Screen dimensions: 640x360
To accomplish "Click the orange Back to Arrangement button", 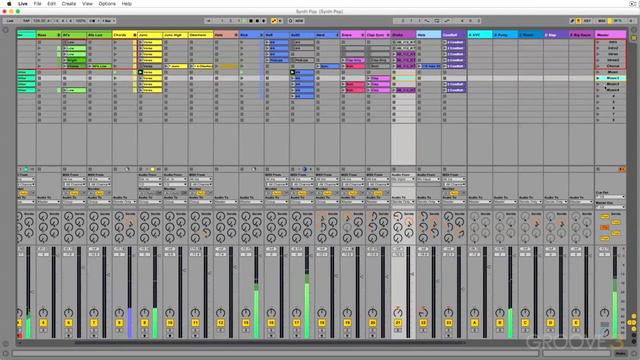I will click(x=622, y=169).
